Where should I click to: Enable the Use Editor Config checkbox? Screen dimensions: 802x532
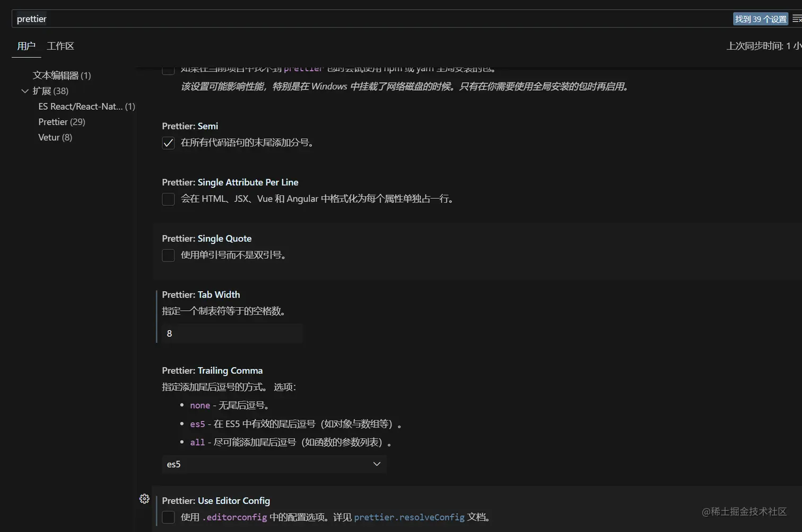[168, 518]
